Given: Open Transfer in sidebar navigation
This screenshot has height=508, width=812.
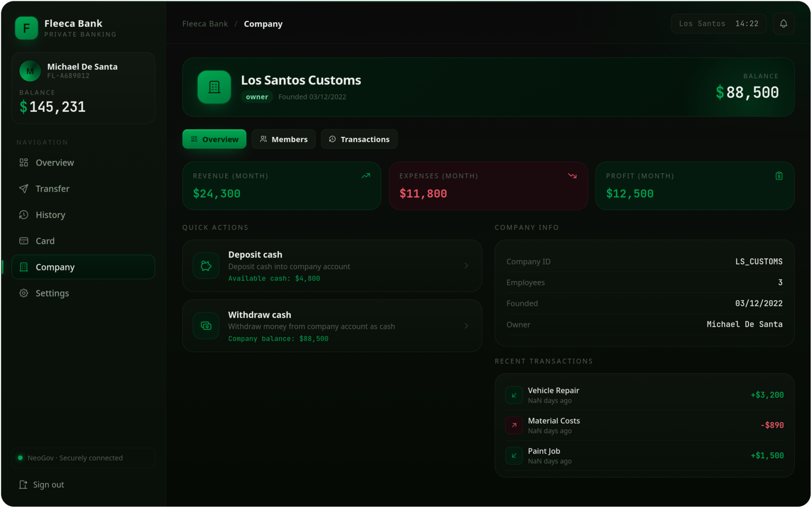Looking at the screenshot, I should click(x=83, y=188).
